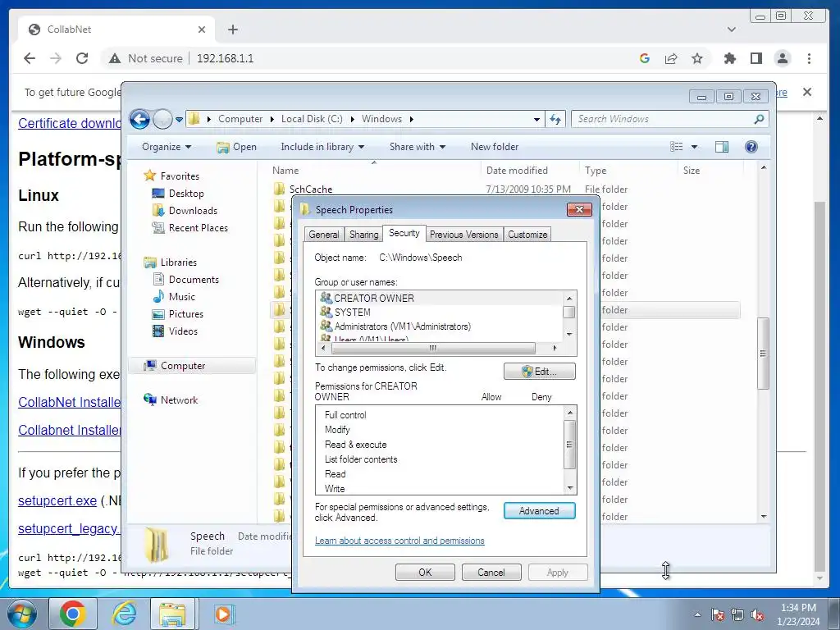Open a new Chrome tab
The image size is (840, 630).
point(232,30)
